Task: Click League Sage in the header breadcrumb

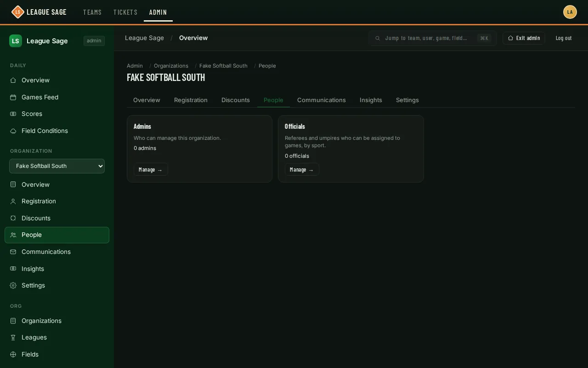Action: 144,38
